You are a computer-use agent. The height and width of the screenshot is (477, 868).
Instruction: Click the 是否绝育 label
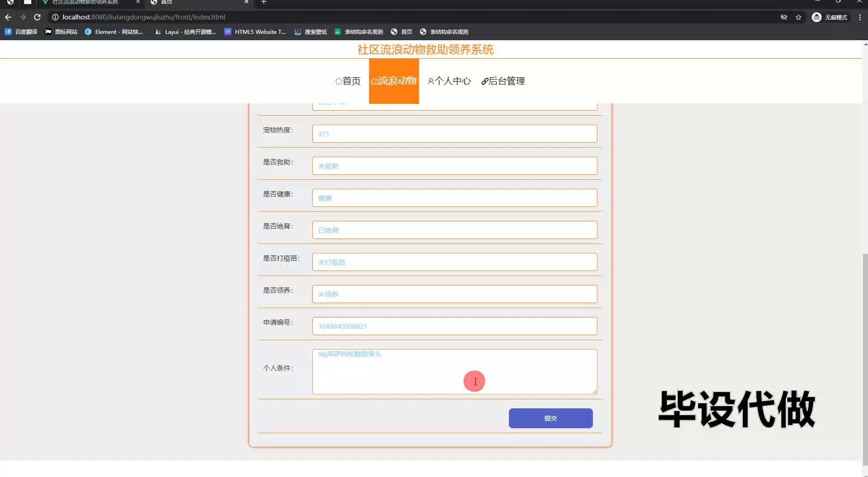click(278, 226)
